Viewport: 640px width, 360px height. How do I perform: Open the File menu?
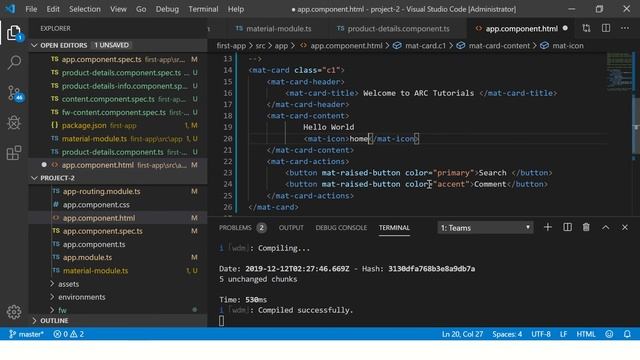(x=31, y=9)
